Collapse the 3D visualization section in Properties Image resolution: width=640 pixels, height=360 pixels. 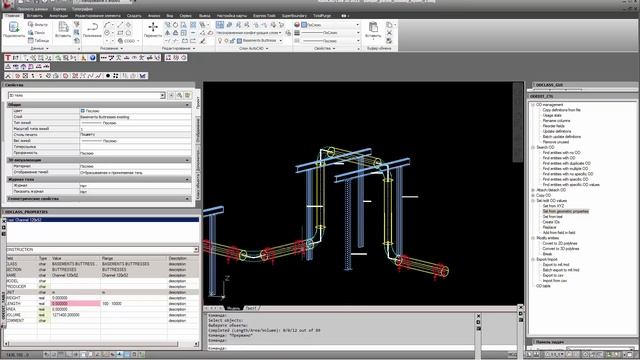(x=187, y=160)
